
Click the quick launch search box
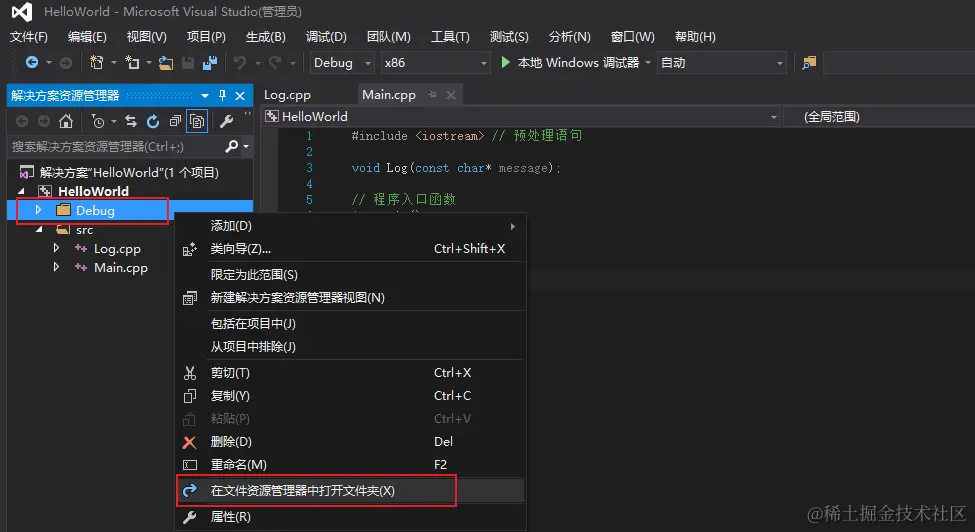coord(899,63)
